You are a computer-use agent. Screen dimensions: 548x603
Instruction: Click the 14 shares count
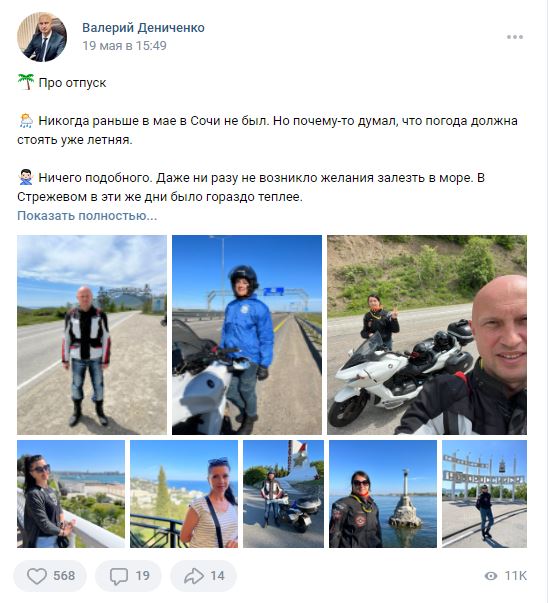tap(217, 576)
